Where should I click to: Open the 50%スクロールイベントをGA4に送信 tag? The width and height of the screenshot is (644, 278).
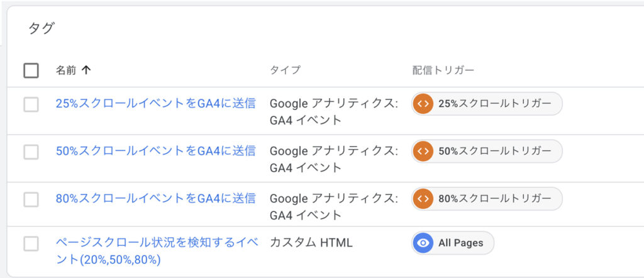[156, 151]
